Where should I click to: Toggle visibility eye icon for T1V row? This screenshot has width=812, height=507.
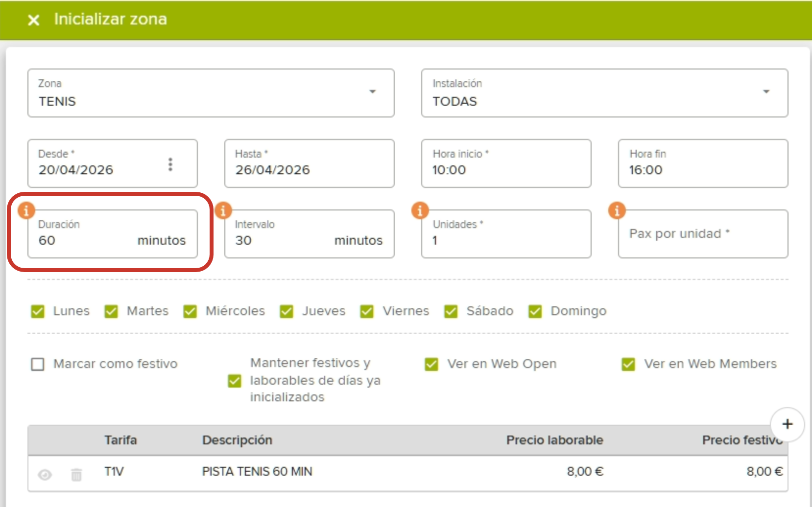point(45,475)
